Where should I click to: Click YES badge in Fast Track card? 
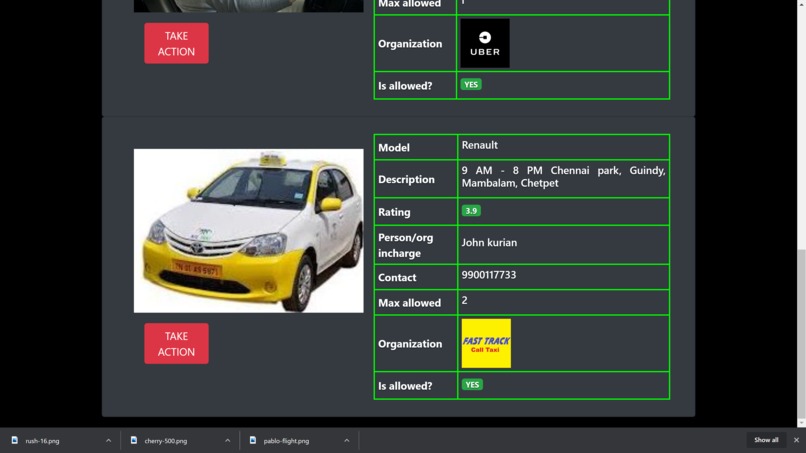point(472,385)
